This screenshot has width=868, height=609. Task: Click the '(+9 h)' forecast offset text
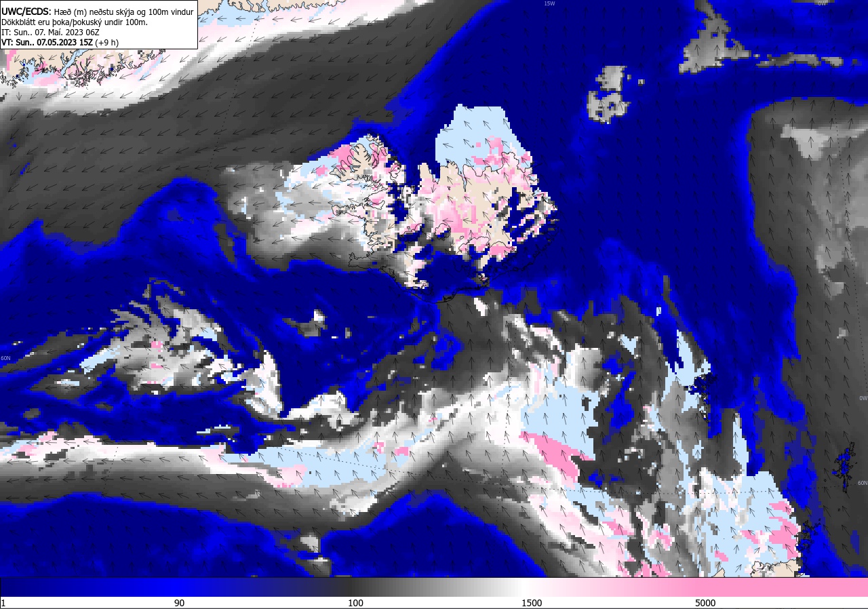(x=107, y=42)
